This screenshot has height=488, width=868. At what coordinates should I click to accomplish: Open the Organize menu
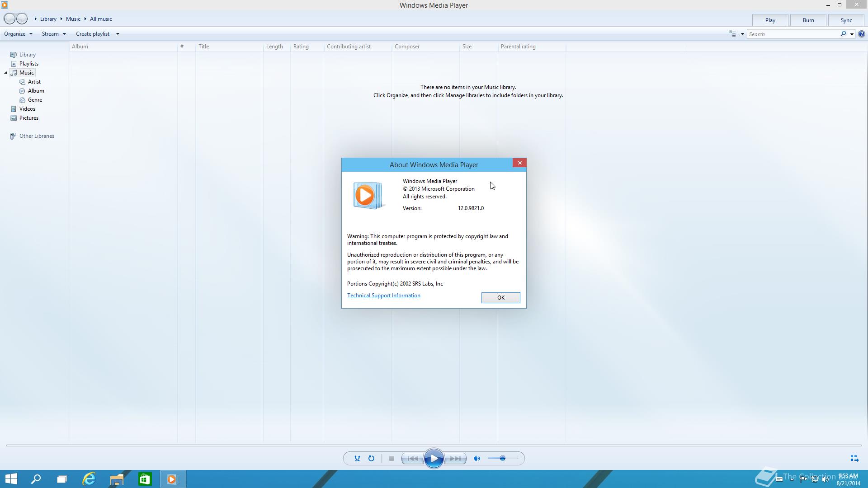point(18,34)
